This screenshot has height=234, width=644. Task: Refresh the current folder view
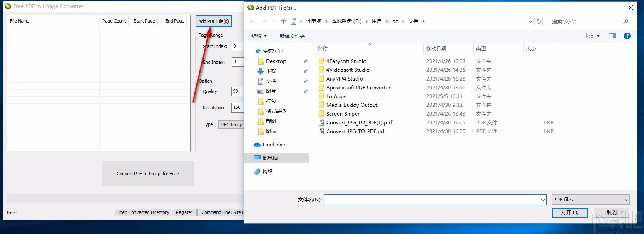pos(539,21)
